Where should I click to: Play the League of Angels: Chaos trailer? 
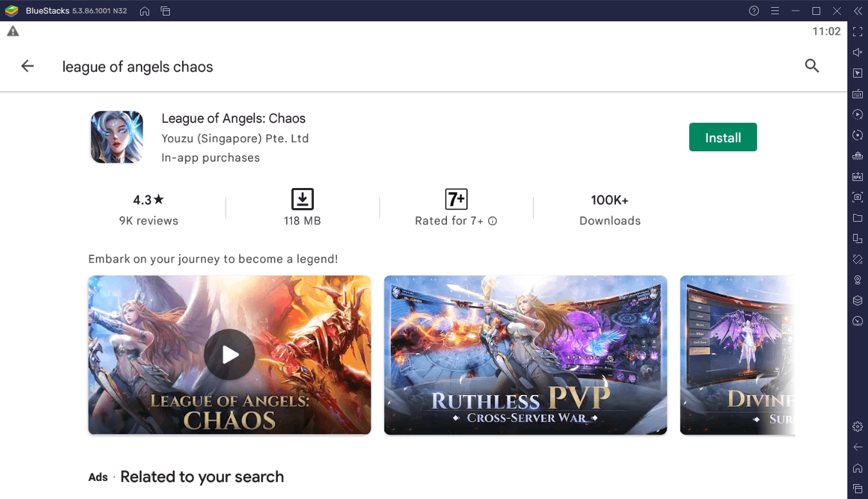(229, 355)
